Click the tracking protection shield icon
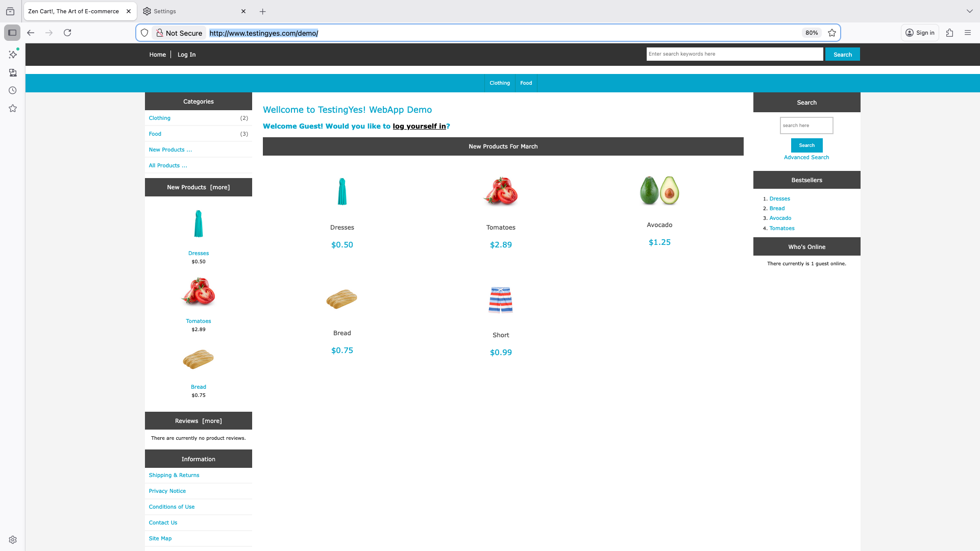Viewport: 980px width, 551px height. point(144,33)
